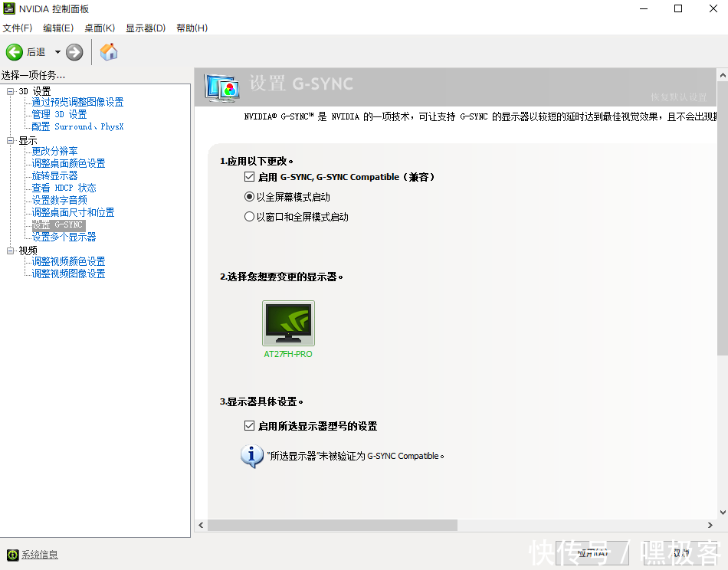Click the vertical scrollbar up arrow
This screenshot has width=728, height=570.
723,74
